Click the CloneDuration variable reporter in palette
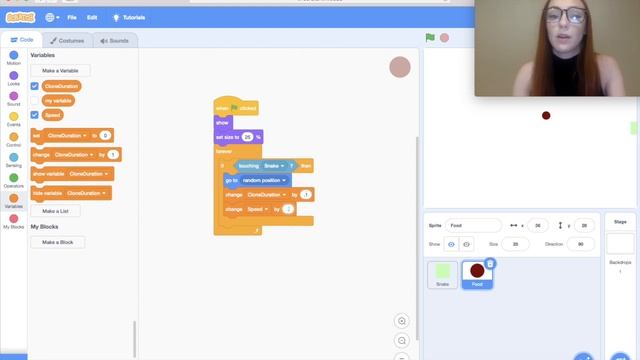This screenshot has height=360, width=640. (x=61, y=86)
